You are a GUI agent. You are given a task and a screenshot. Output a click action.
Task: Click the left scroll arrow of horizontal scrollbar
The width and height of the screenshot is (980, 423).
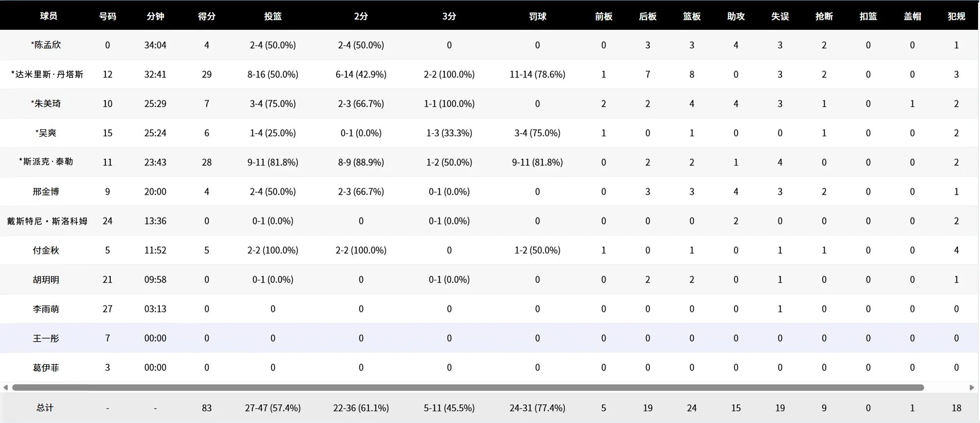[x=5, y=387]
